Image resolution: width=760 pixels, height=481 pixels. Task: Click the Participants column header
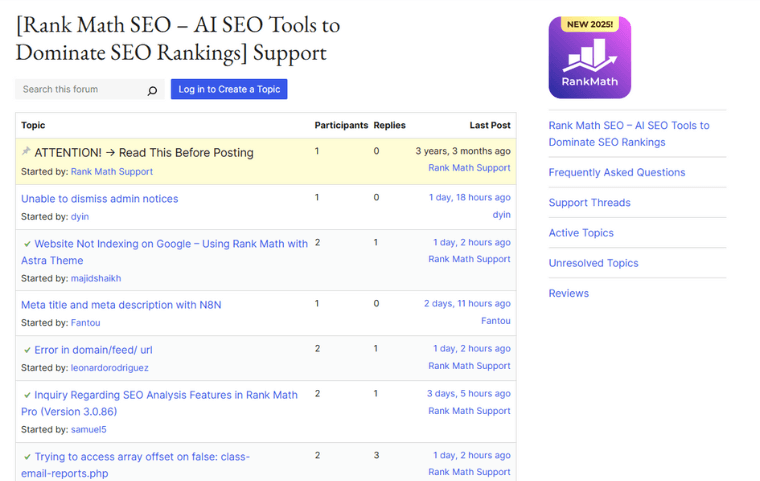pyautogui.click(x=341, y=125)
